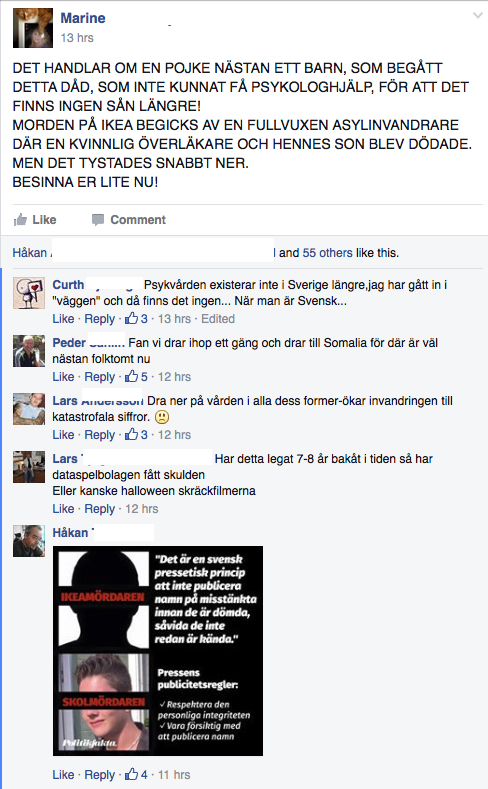Image resolution: width=488 pixels, height=789 pixels.
Task: Like Peder's comment about Somalia
Action: (63, 376)
